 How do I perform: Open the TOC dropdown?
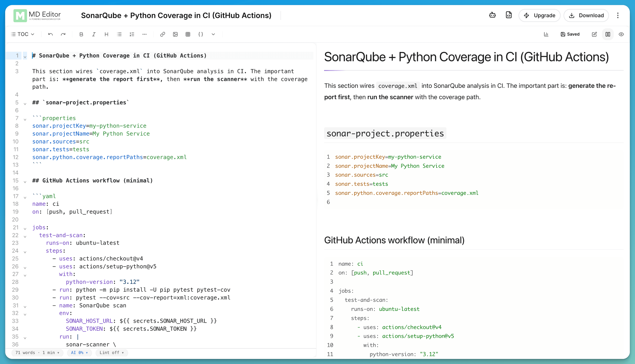pos(22,34)
